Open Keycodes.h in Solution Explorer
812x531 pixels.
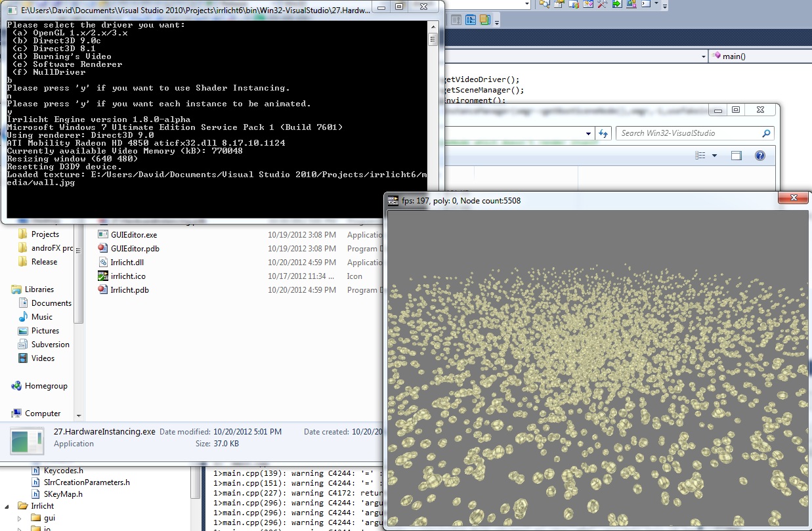[63, 470]
